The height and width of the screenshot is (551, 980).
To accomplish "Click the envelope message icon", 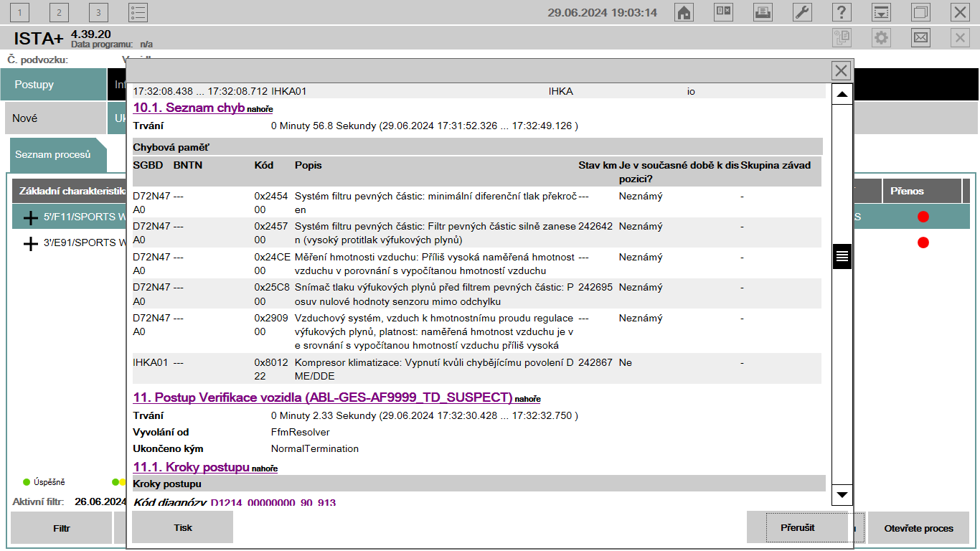I will pos(920,37).
